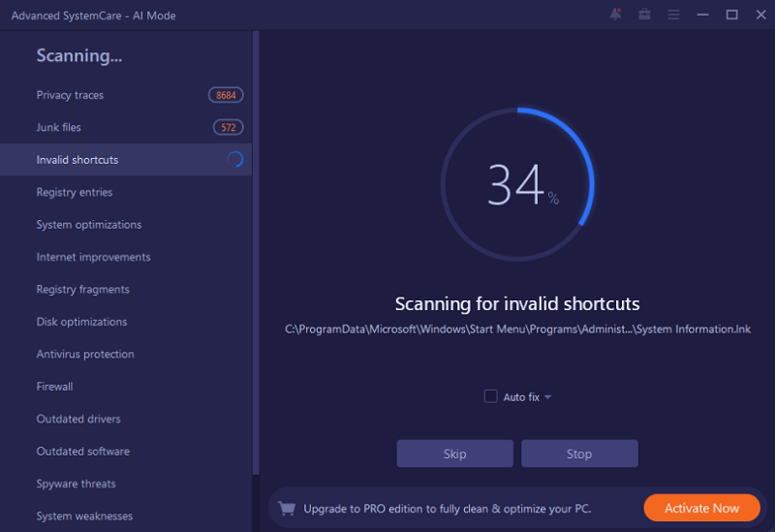Minimize the Advanced SystemCare window
The image size is (775, 532).
[x=703, y=15]
